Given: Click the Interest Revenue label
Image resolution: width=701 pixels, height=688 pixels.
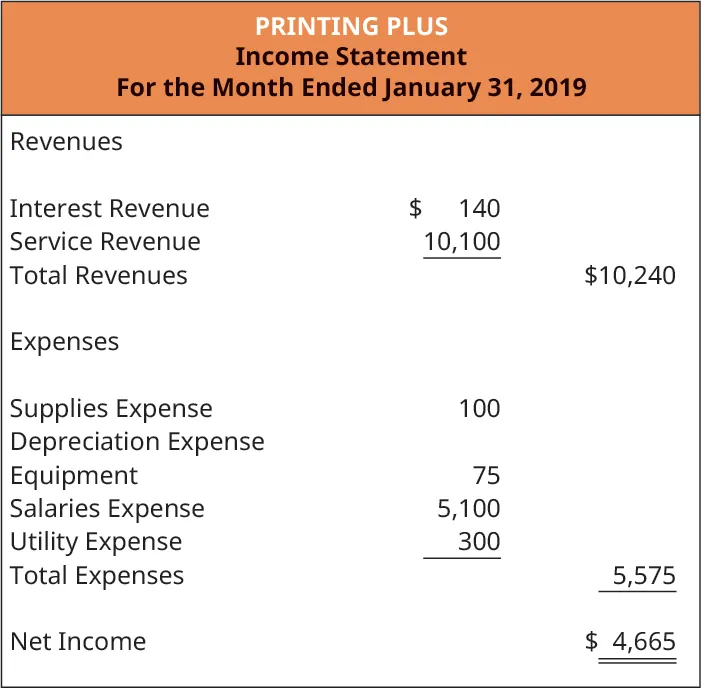Looking at the screenshot, I should (110, 209).
